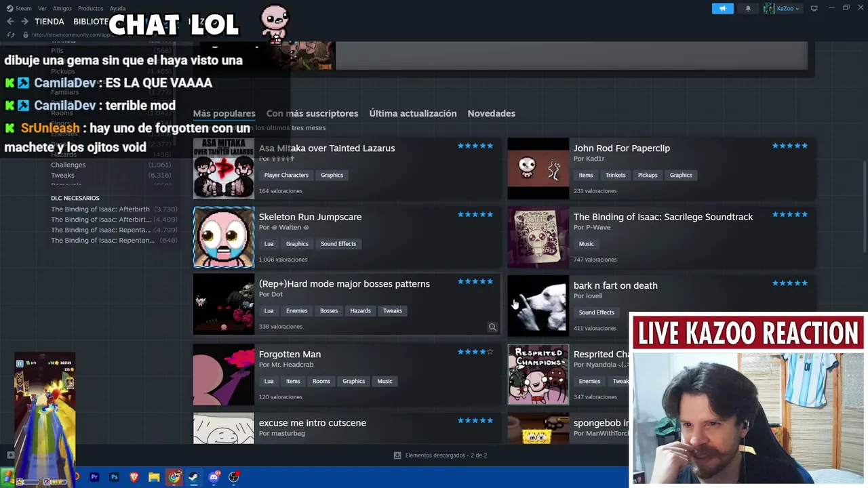Switch to the Novedades tab

492,113
